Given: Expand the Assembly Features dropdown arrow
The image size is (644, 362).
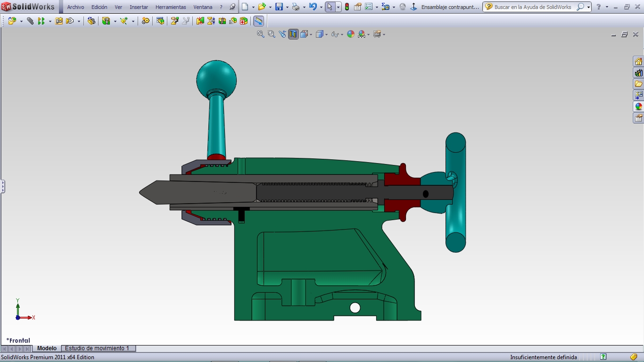Looking at the screenshot, I should (115, 22).
